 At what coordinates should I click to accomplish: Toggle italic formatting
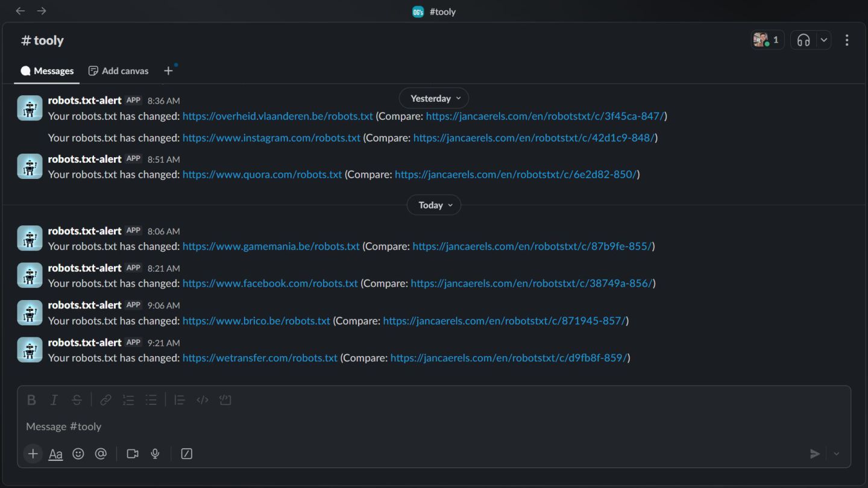point(54,399)
